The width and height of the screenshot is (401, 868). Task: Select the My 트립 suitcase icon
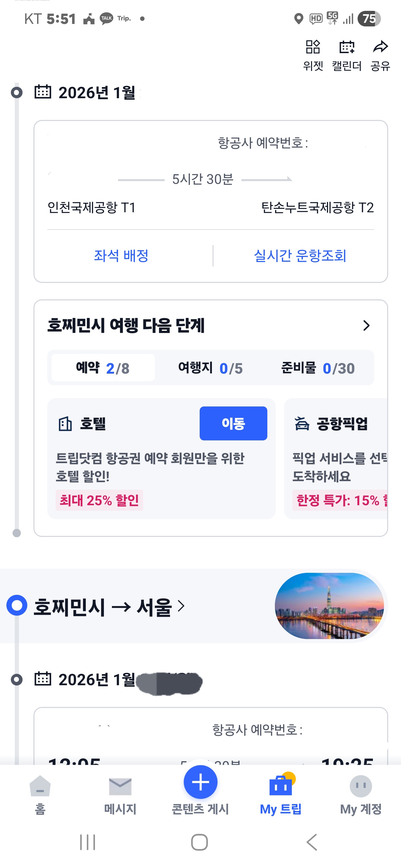(281, 786)
